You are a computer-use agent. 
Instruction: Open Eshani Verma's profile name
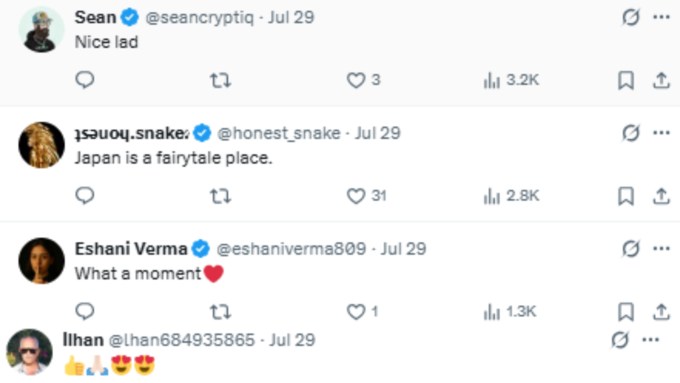pyautogui.click(x=131, y=249)
